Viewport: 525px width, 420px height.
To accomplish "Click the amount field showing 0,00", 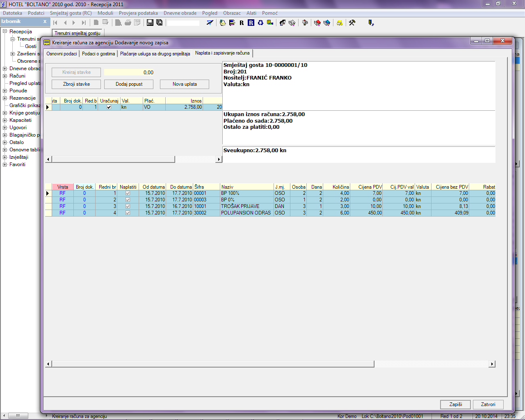I will click(x=129, y=73).
